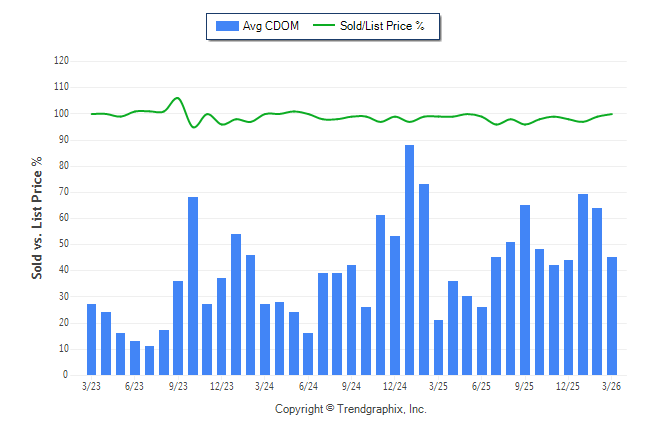The height and width of the screenshot is (434, 646).
Task: Click the green line's highest peak
Action: coord(177,98)
